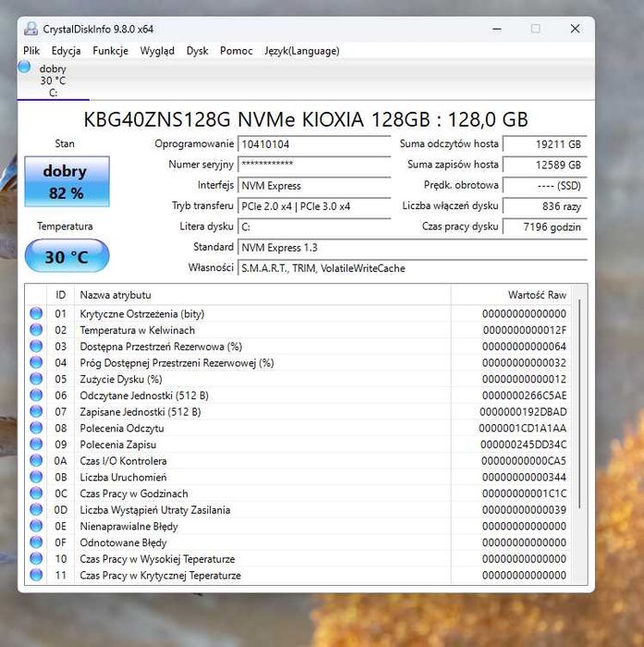644x647 pixels.
Task: Click status orb for Odczytane Jednostki row
Action: [x=36, y=396]
